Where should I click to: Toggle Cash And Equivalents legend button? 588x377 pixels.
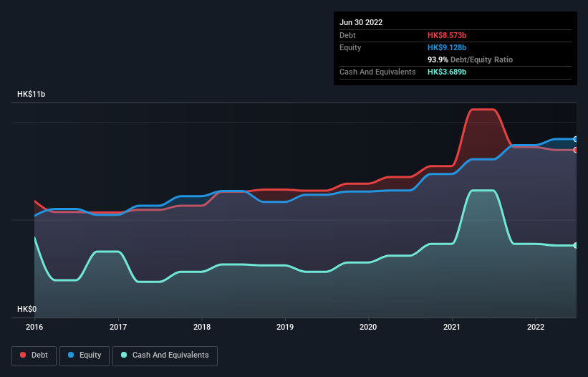pyautogui.click(x=165, y=355)
